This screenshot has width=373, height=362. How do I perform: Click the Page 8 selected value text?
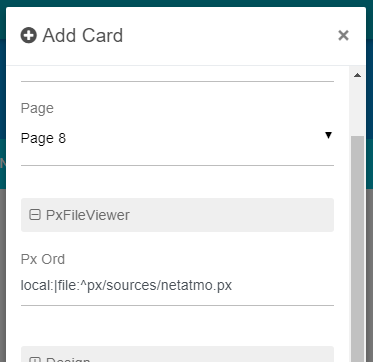43,138
